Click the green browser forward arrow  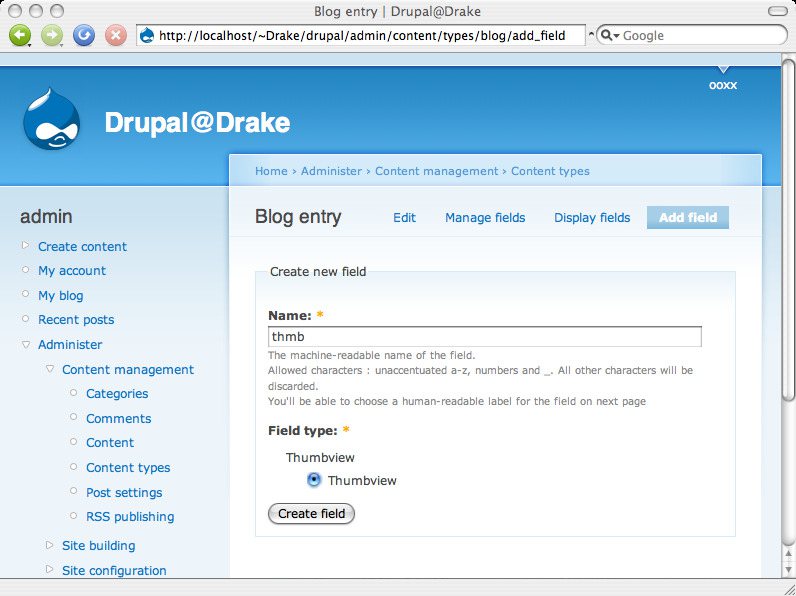[x=52, y=36]
